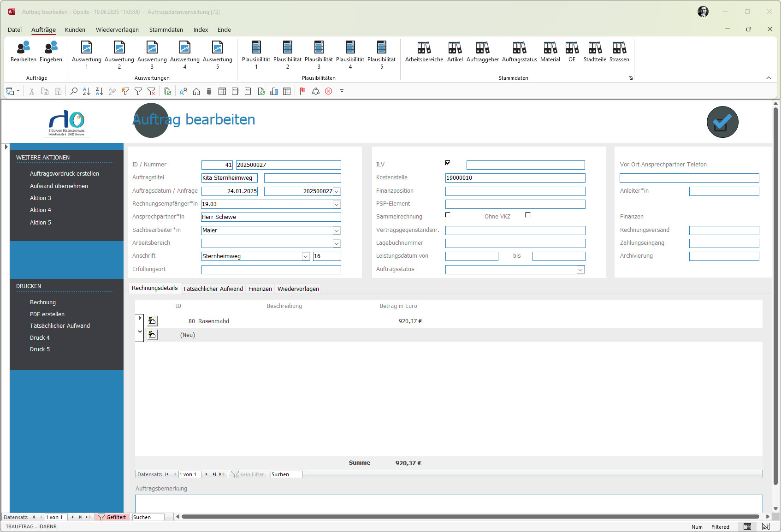Open Artikel master data
Image resolution: width=781 pixels, height=532 pixels.
(455, 51)
